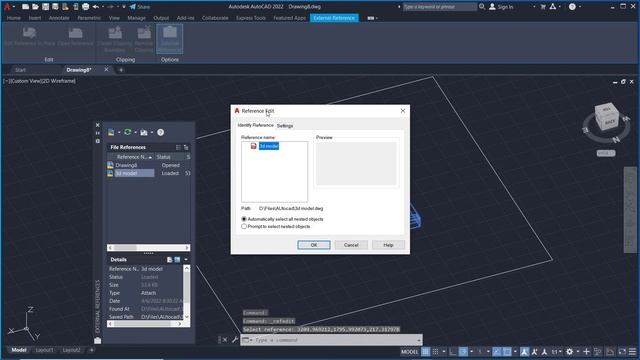640x360 pixels.
Task: Open Help from Reference Edit dialog
Action: (x=388, y=245)
